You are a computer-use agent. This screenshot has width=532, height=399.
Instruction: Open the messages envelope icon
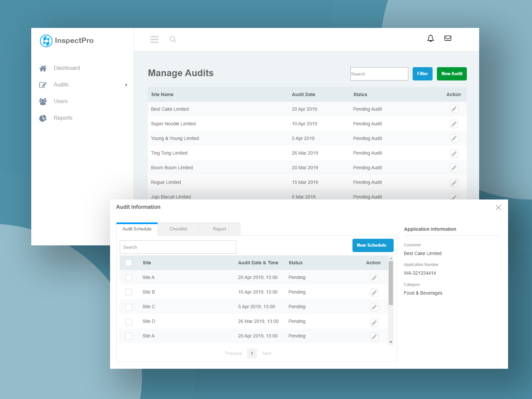(x=448, y=38)
